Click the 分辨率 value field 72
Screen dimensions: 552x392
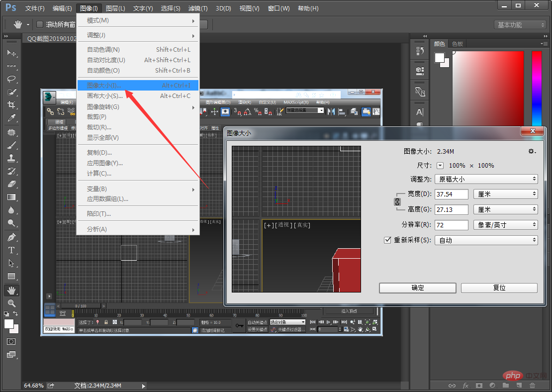pos(452,225)
